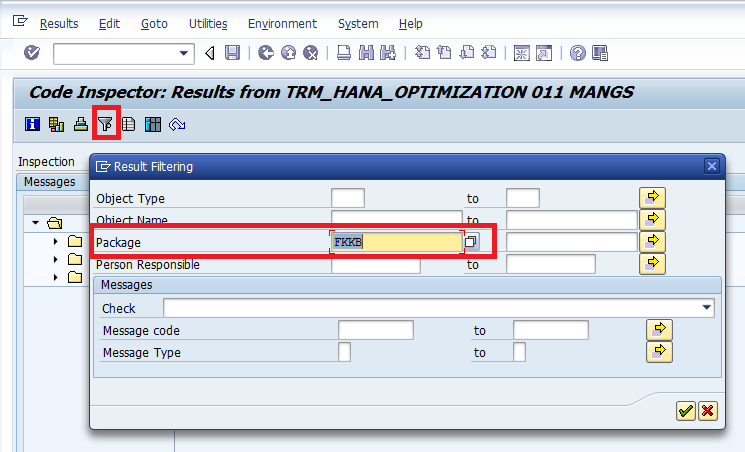The height and width of the screenshot is (452, 745).
Task: Open the Check dropdown list
Action: [707, 308]
